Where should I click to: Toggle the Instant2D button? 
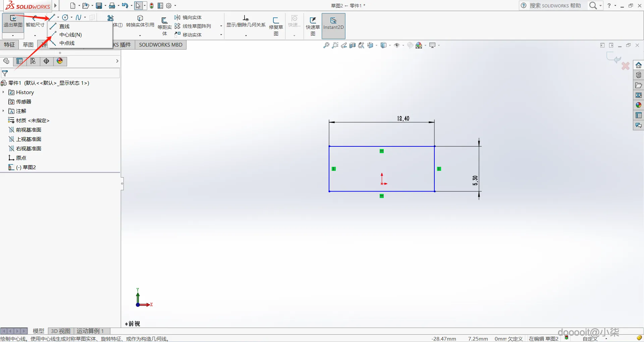pyautogui.click(x=333, y=26)
